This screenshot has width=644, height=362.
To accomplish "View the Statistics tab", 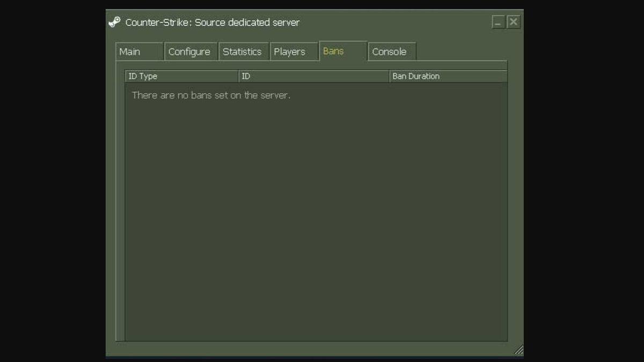I will click(x=243, y=51).
